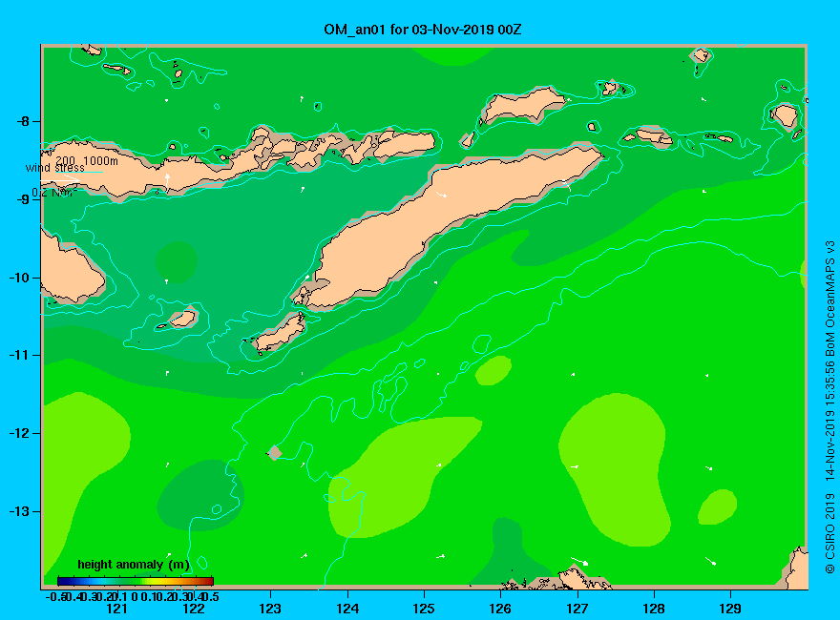Click the longitude label "127"

pos(577,609)
